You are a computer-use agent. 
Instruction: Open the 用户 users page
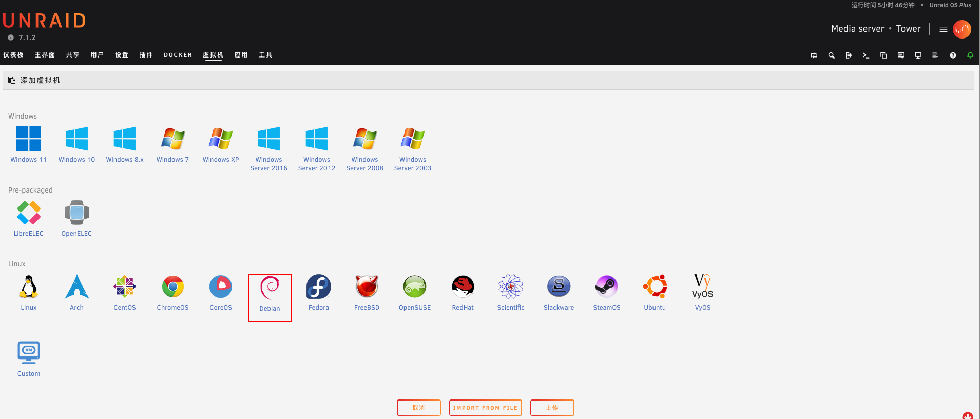pos(97,55)
